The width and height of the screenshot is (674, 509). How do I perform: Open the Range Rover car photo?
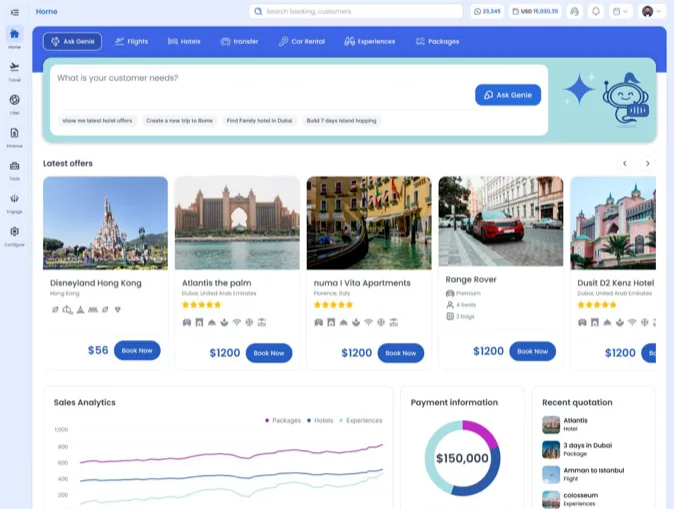click(501, 221)
